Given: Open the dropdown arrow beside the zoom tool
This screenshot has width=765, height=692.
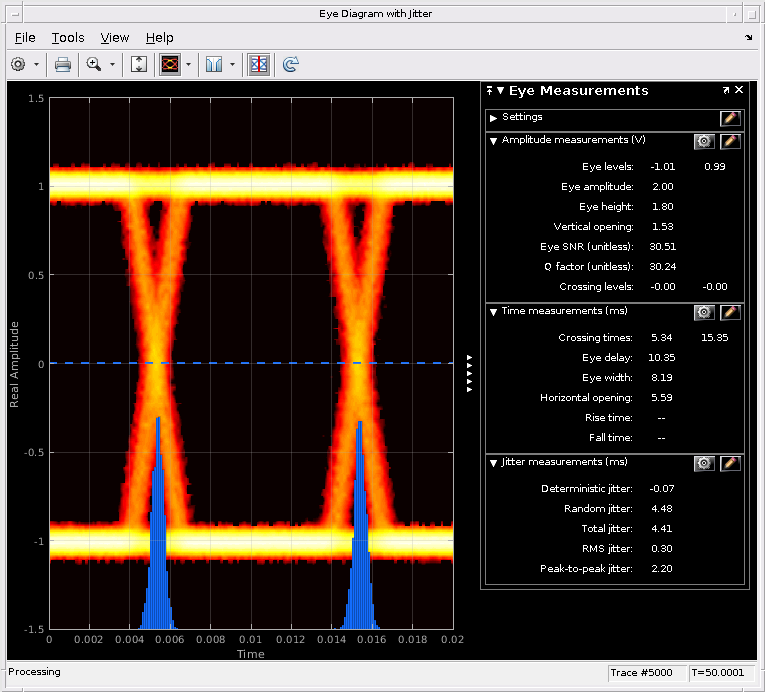Looking at the screenshot, I should point(112,64).
